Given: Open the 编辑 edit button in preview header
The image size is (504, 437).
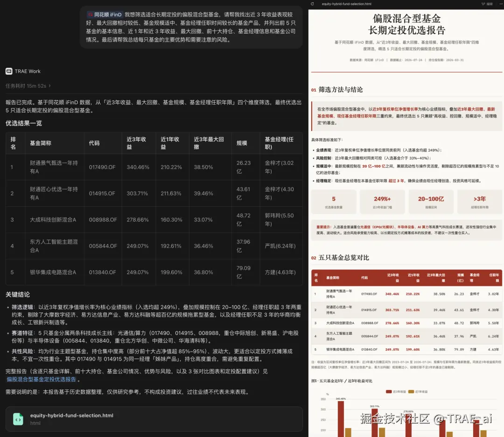Looking at the screenshot, I should pyautogui.click(x=487, y=4).
